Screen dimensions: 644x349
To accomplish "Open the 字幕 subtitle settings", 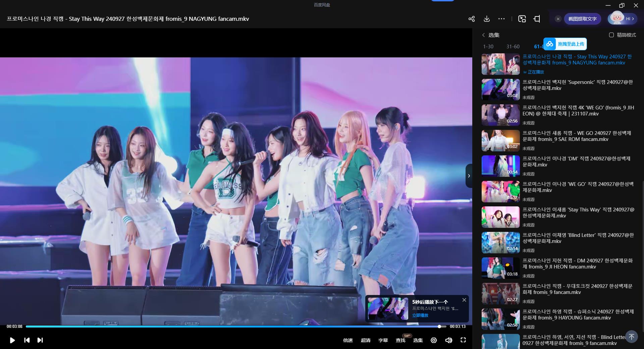I will (x=383, y=340).
